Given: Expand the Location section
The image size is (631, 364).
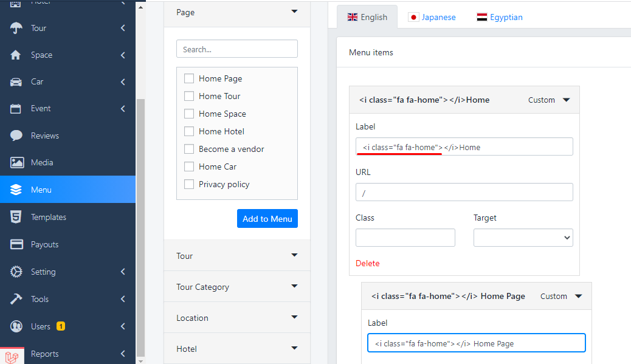Looking at the screenshot, I should tap(236, 318).
